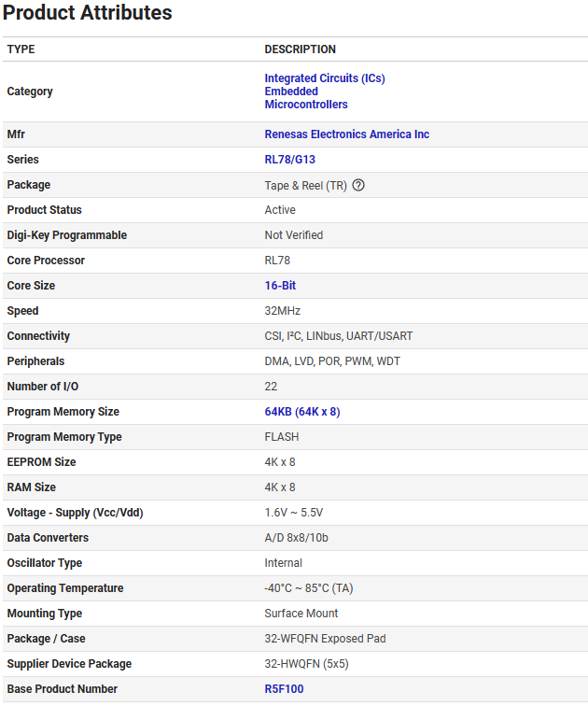Click the DMA, LVD, POR, PWM, WDT value

coord(331,361)
